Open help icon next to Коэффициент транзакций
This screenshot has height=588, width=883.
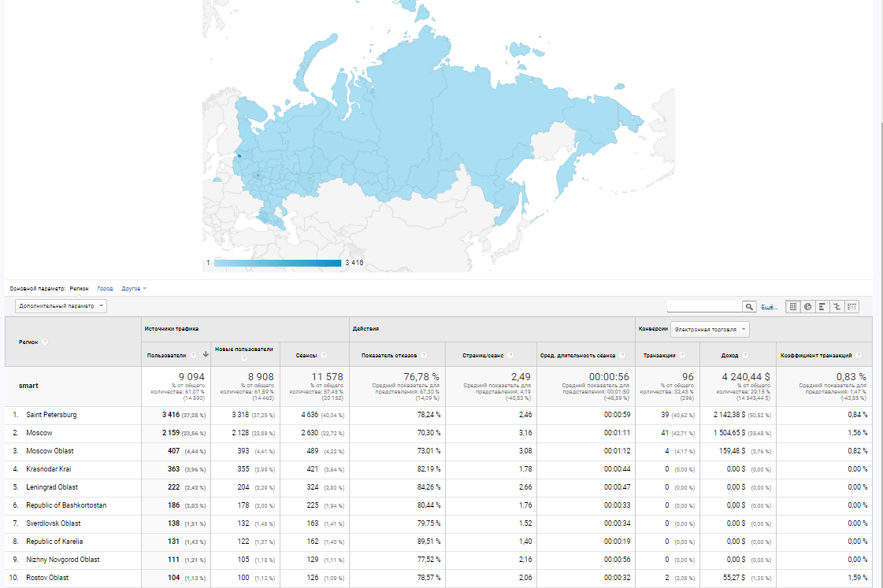click(859, 355)
